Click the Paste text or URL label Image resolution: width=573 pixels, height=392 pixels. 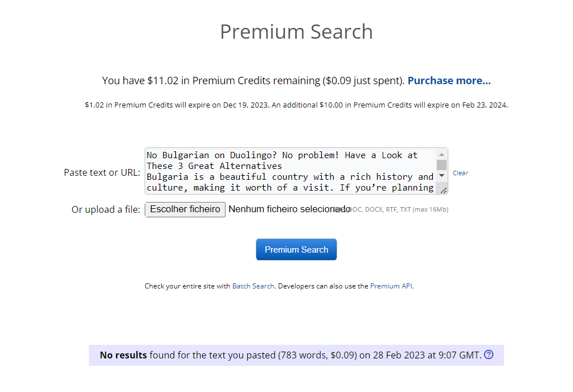102,172
